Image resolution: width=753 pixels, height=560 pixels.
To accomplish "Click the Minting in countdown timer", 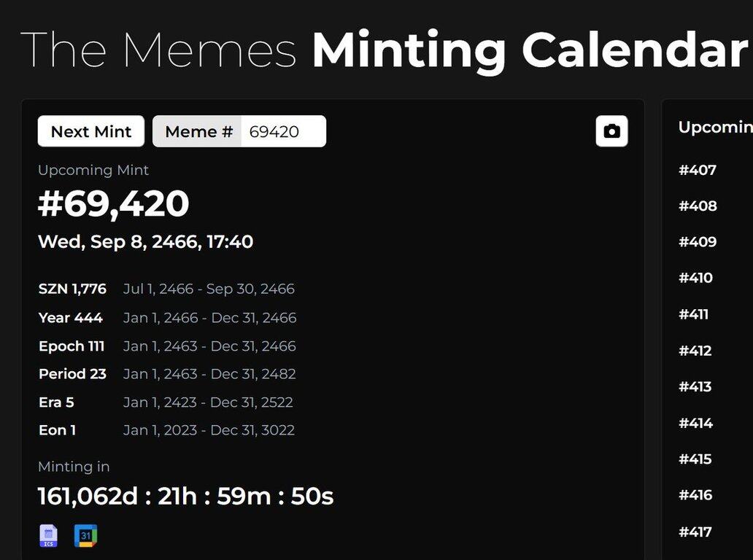I will [x=185, y=496].
